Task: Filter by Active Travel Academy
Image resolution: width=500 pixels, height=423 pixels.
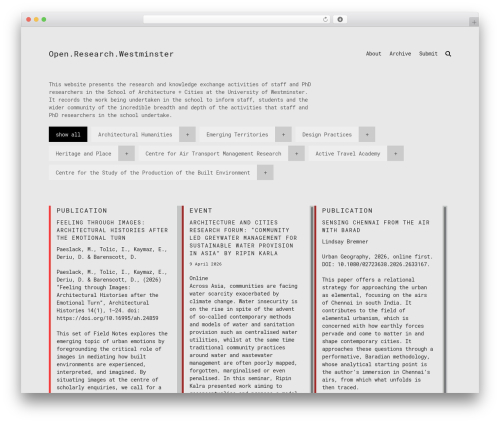Action: coord(348,153)
